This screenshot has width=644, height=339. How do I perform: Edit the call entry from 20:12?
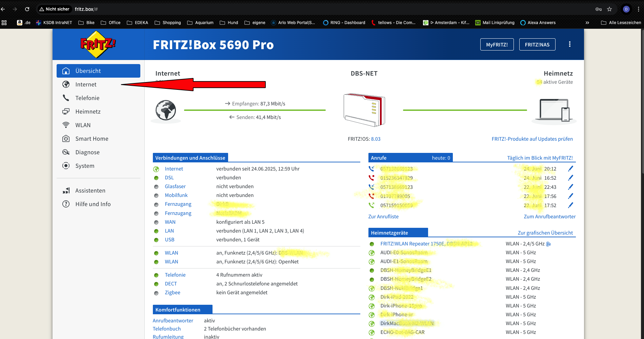pos(570,168)
